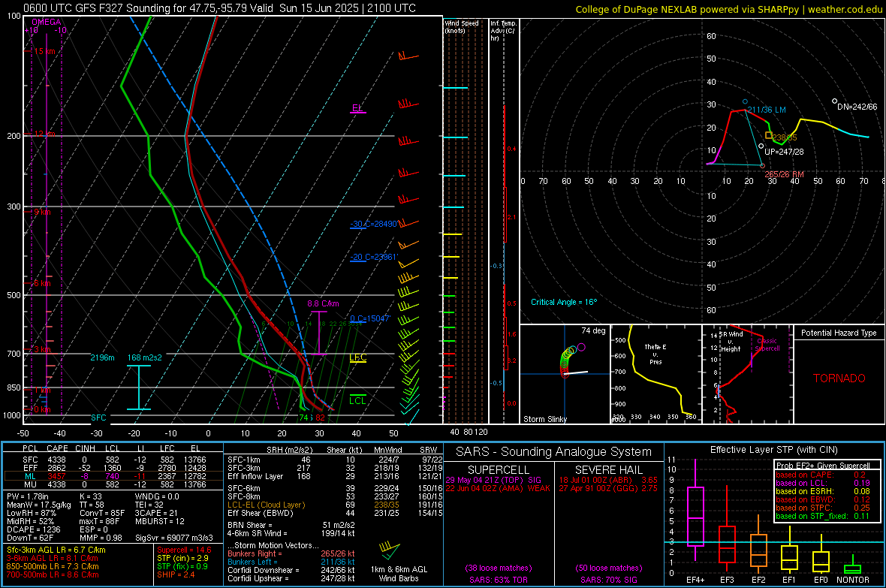Click the 168 m2s2 effective inflow label
886x588 pixels.
[x=145, y=357]
